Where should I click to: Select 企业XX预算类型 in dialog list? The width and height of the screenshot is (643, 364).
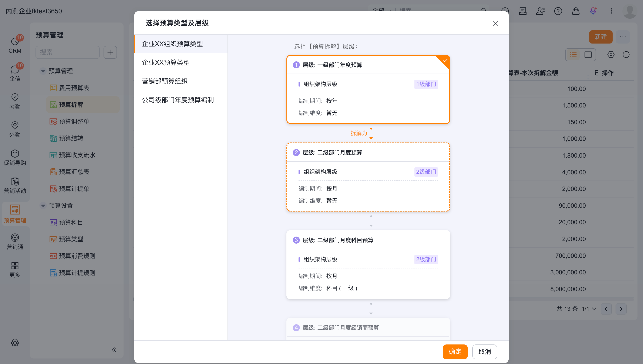[181, 62]
